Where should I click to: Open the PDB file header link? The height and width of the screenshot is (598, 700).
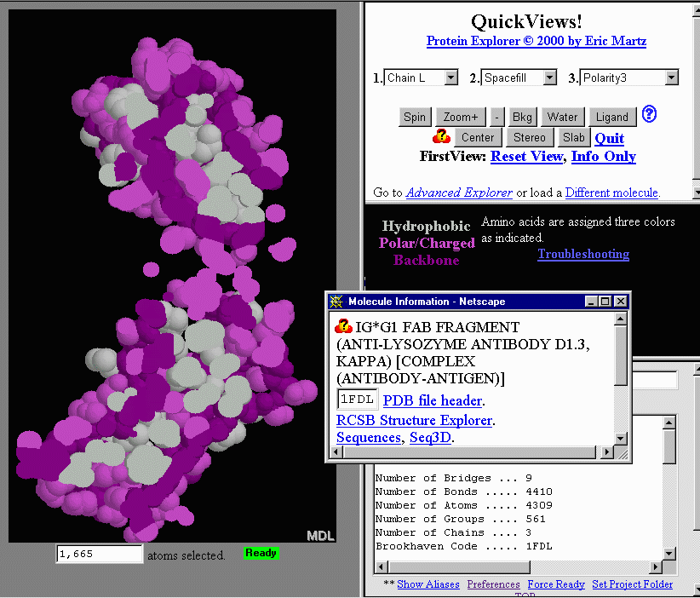click(433, 400)
